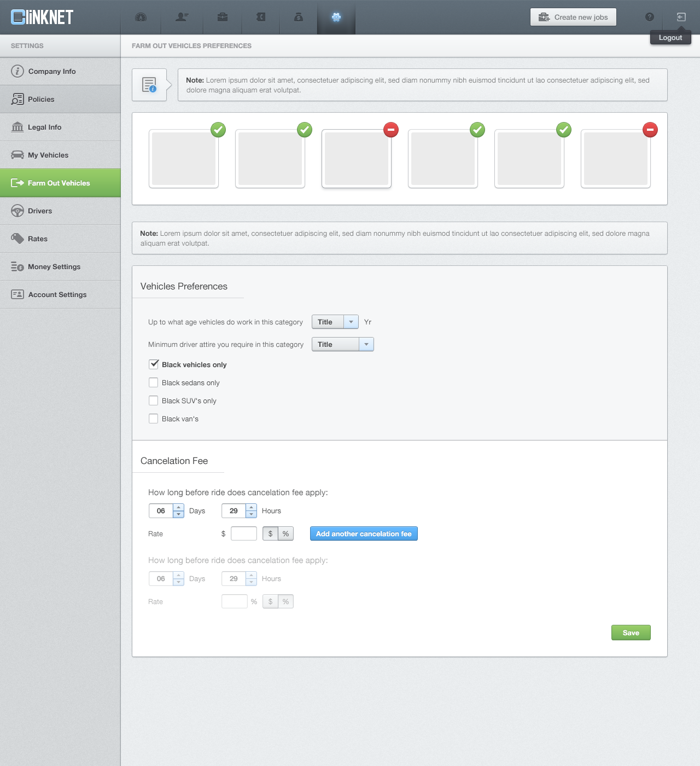Click Add another cancelation fee

click(364, 533)
